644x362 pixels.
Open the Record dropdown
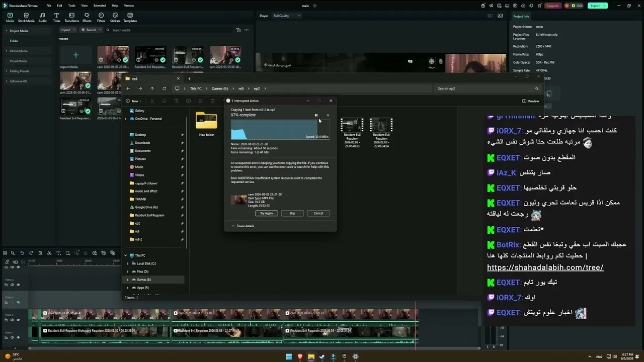(x=91, y=30)
